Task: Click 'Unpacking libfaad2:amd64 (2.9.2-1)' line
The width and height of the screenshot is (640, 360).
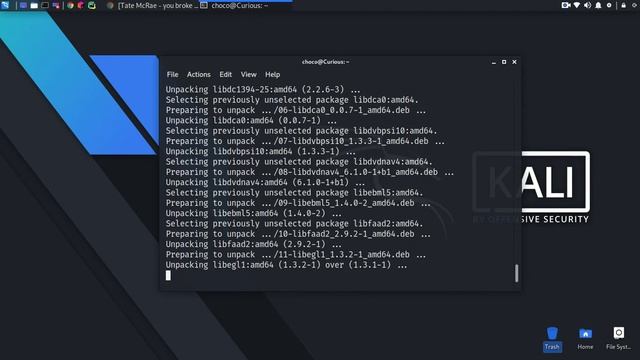Action: [x=253, y=244]
